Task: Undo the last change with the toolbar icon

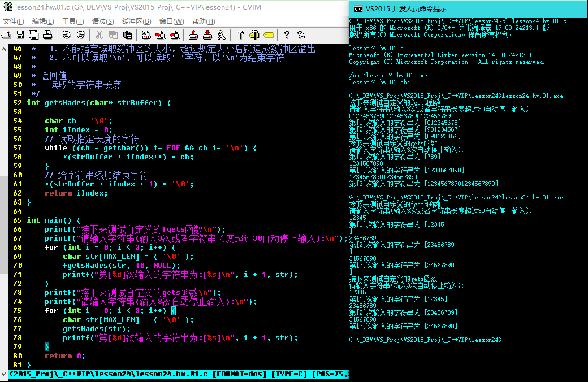Action: tap(67, 35)
